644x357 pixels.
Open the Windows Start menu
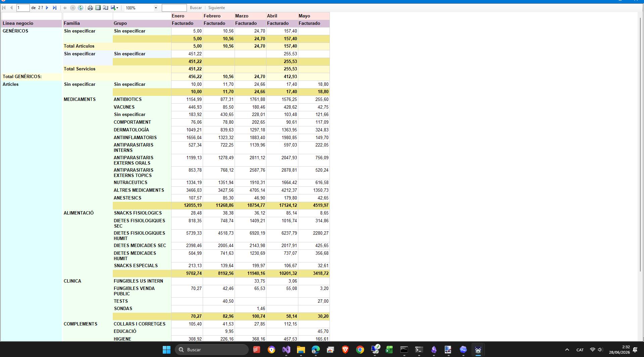point(166,350)
